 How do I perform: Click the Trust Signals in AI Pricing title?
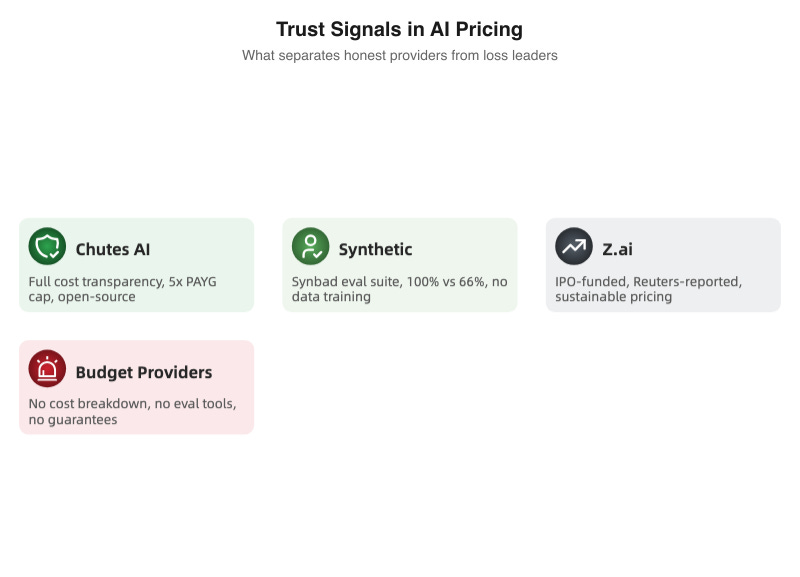coord(399,29)
